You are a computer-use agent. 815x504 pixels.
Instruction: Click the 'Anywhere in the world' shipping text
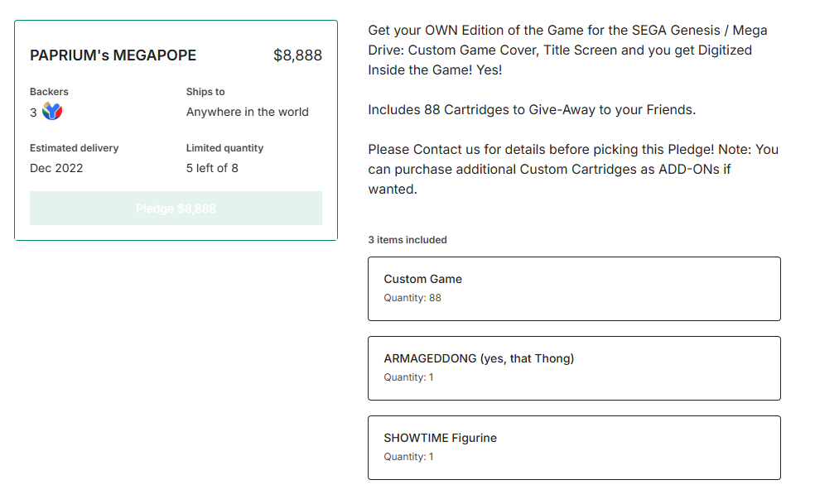pyautogui.click(x=248, y=112)
